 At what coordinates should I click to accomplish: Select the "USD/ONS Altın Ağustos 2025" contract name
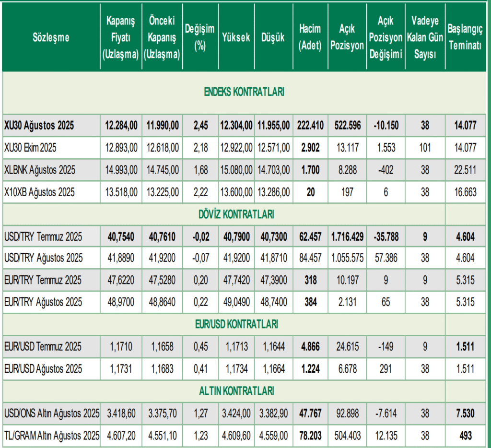52,413
